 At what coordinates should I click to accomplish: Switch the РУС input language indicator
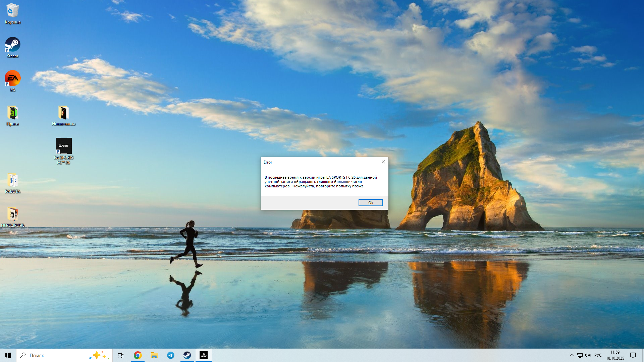click(598, 355)
